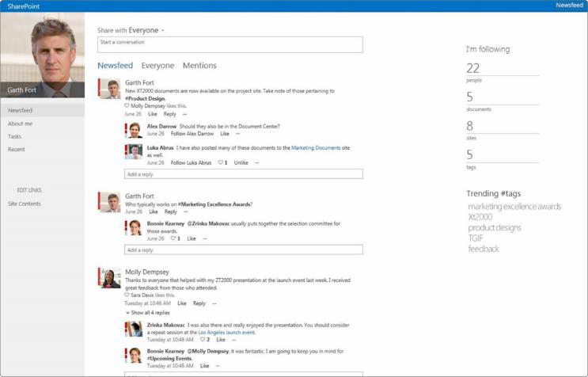Click Garth Fort's large profile photo

point(43,55)
